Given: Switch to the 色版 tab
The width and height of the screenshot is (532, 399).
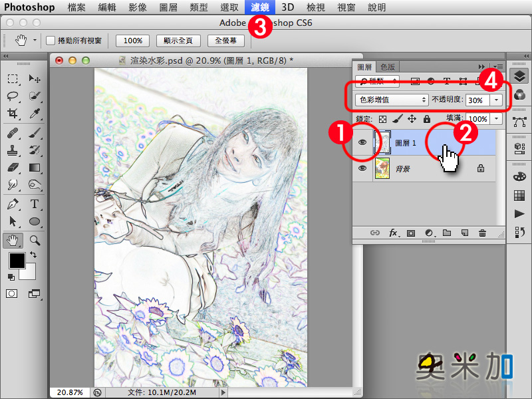Looking at the screenshot, I should [388, 67].
